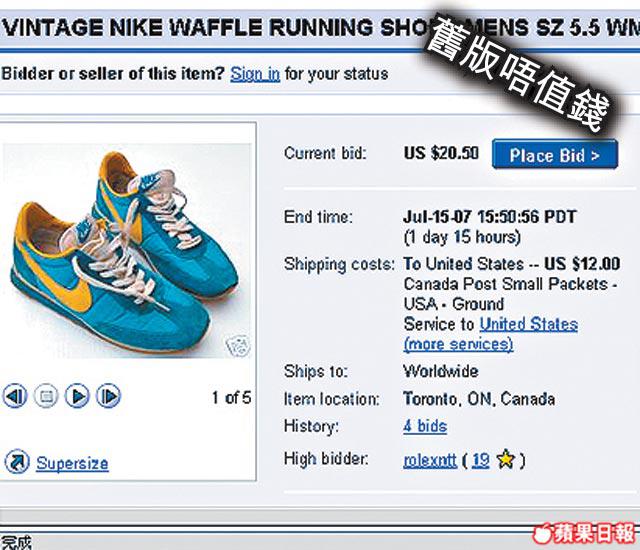Screen dimensions: 640x550
Task: Click the status bar completion text
Action: point(16,542)
